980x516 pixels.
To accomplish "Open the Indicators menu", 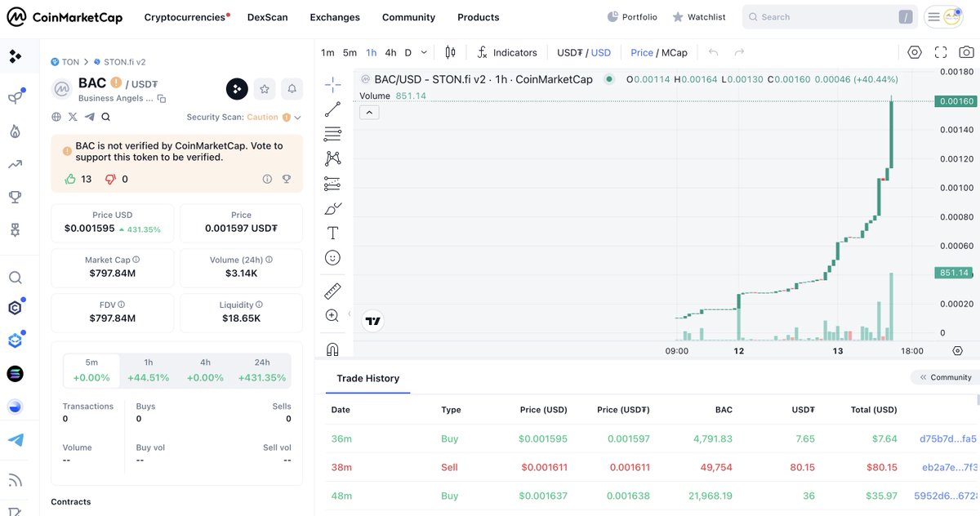I will [x=507, y=52].
